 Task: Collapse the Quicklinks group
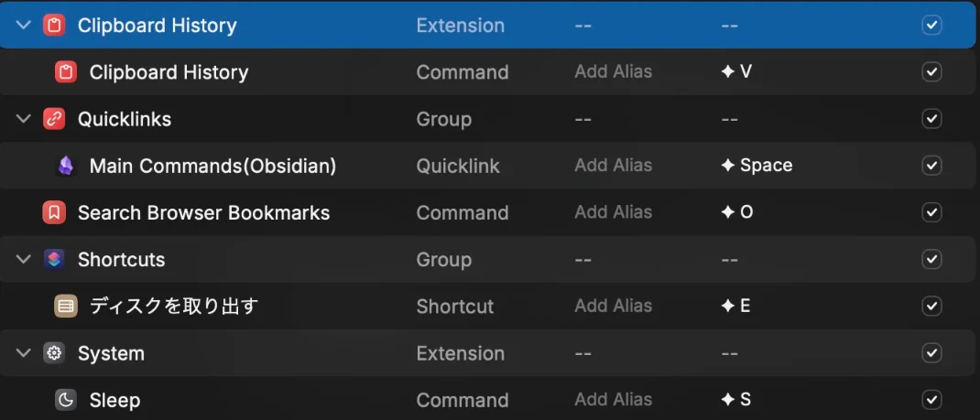click(24, 119)
